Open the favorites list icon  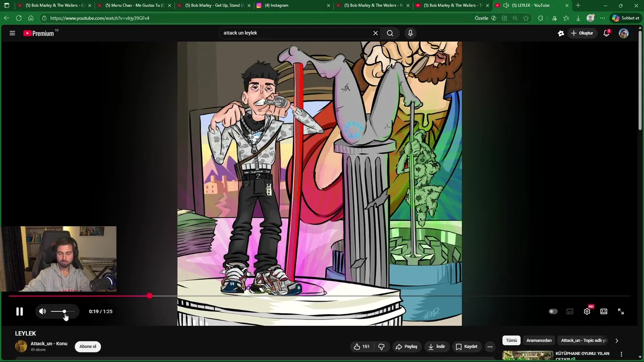tap(566, 18)
